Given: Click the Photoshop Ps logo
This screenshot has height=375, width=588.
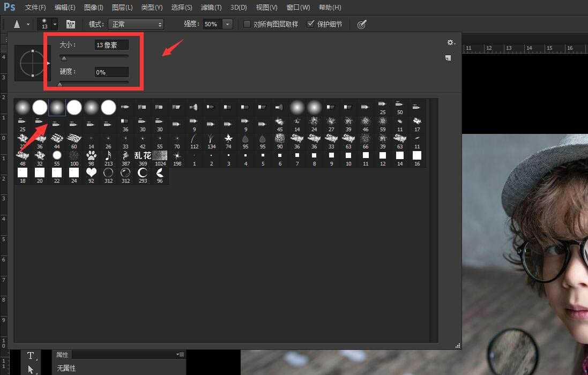Looking at the screenshot, I should [x=9, y=7].
